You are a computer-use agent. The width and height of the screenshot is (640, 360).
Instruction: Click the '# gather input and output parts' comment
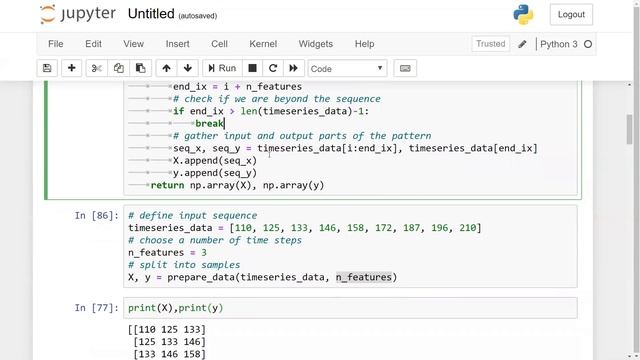click(302, 136)
